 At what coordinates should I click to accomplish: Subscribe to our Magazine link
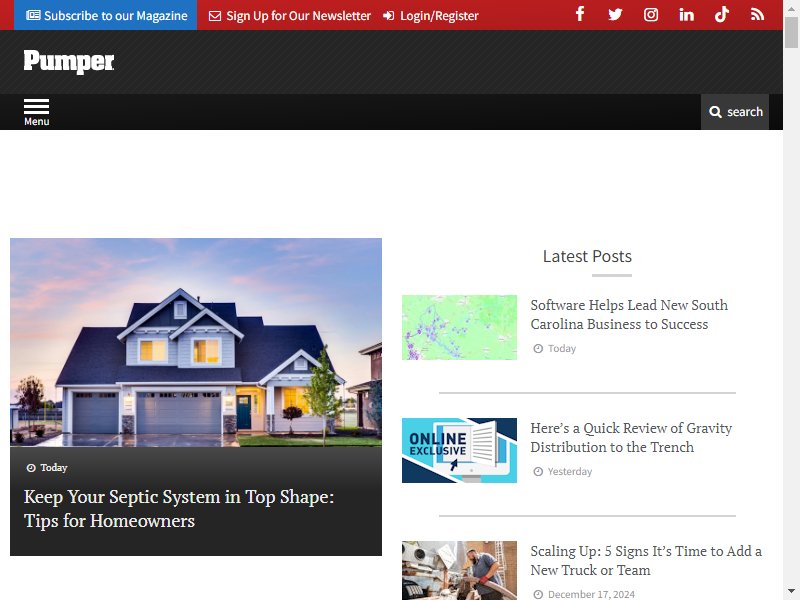(x=106, y=15)
